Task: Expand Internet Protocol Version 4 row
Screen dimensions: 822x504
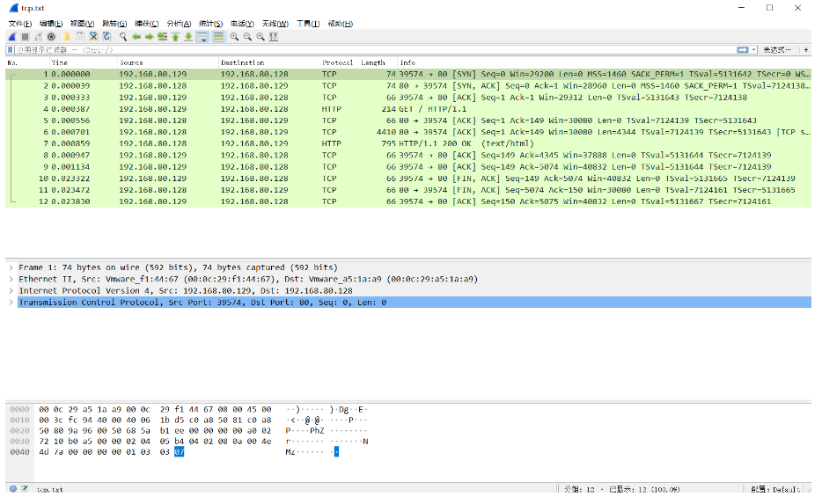Action: click(11, 290)
